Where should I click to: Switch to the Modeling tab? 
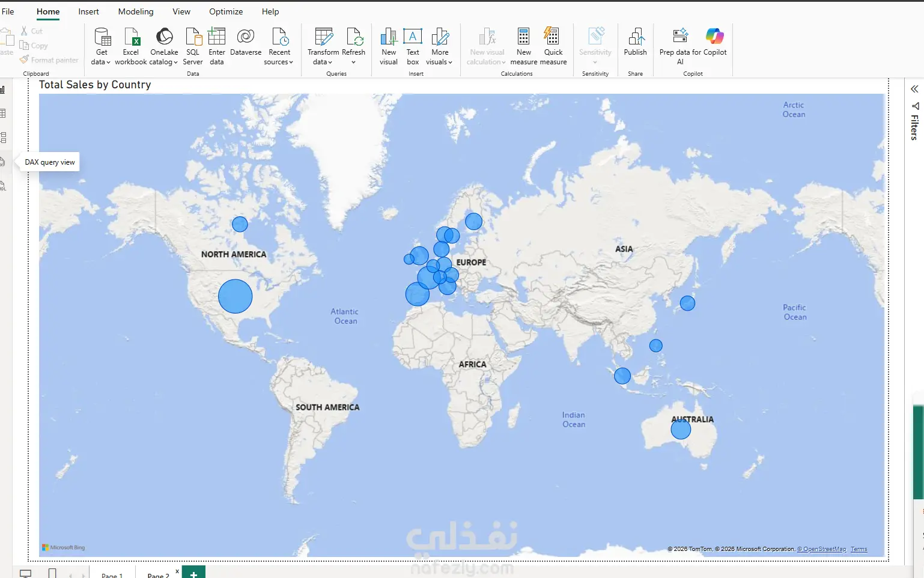click(136, 11)
